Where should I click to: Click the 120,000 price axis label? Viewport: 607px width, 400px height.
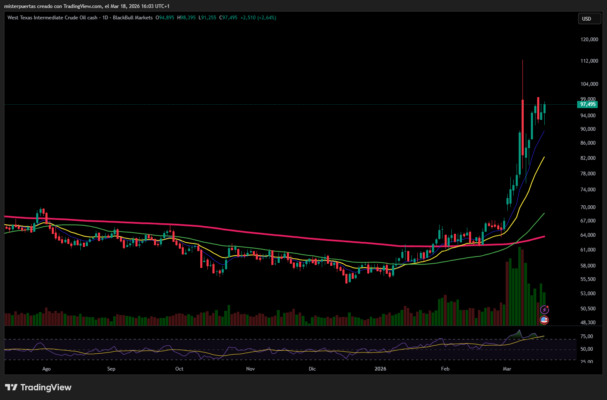[586, 39]
